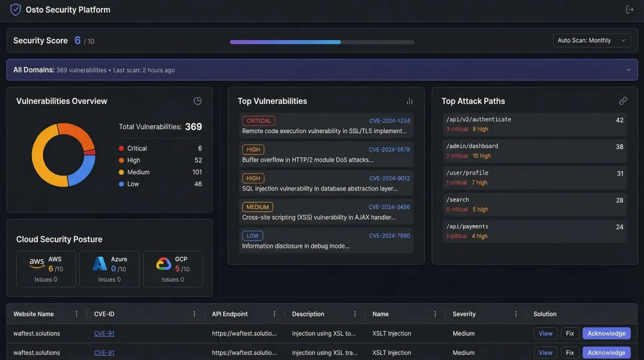Image resolution: width=644 pixels, height=360 pixels.
Task: Click the Acknowledge button on first table row
Action: point(606,333)
